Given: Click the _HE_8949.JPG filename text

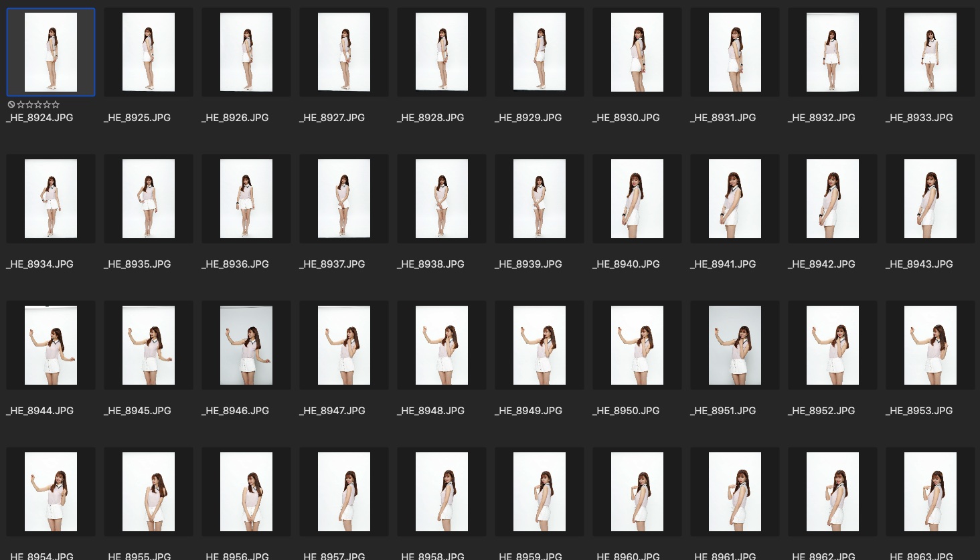Looking at the screenshot, I should pos(528,411).
